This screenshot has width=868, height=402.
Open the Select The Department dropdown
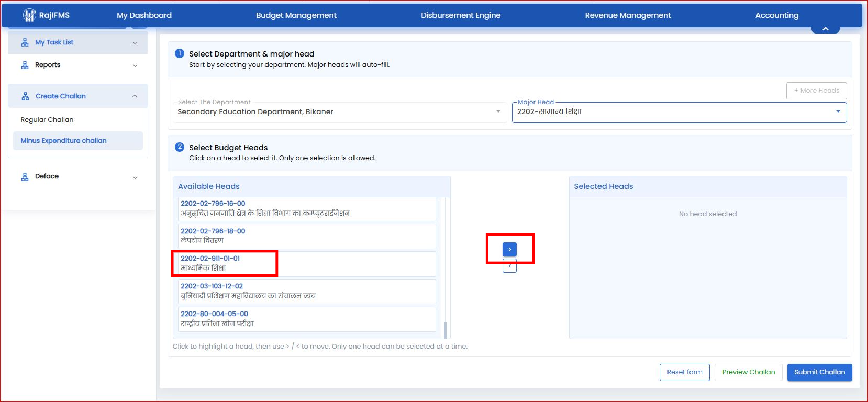tap(339, 112)
